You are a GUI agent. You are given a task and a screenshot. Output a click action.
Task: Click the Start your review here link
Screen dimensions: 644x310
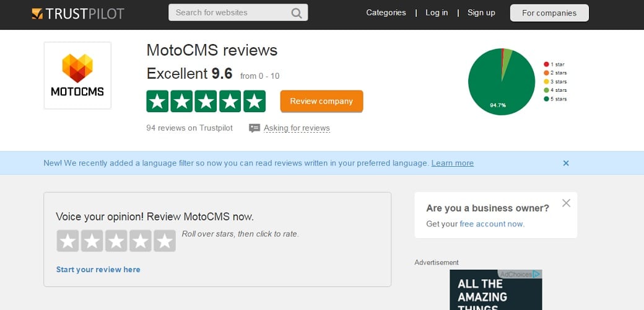click(x=98, y=270)
